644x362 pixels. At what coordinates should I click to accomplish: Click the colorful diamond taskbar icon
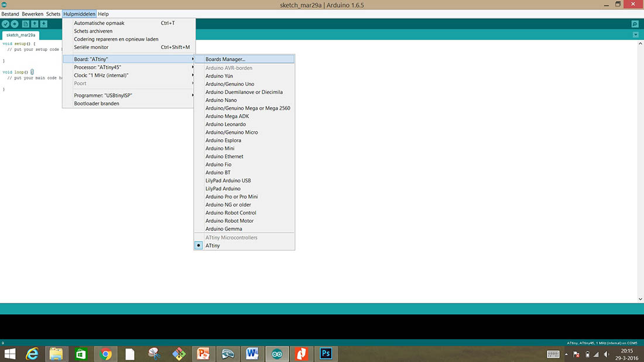point(179,353)
